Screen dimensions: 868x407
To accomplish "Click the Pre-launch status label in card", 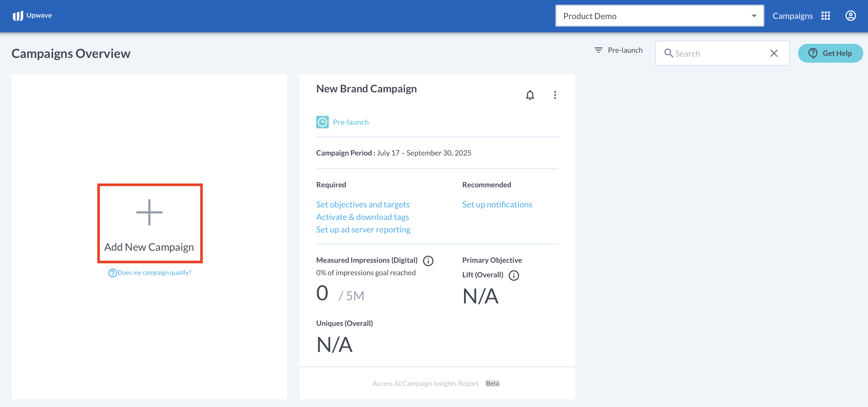I will (351, 122).
